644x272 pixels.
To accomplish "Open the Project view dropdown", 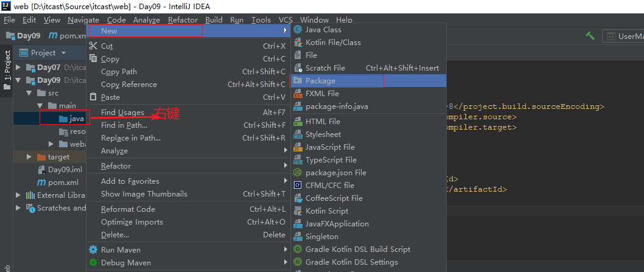I will pyautogui.click(x=63, y=53).
